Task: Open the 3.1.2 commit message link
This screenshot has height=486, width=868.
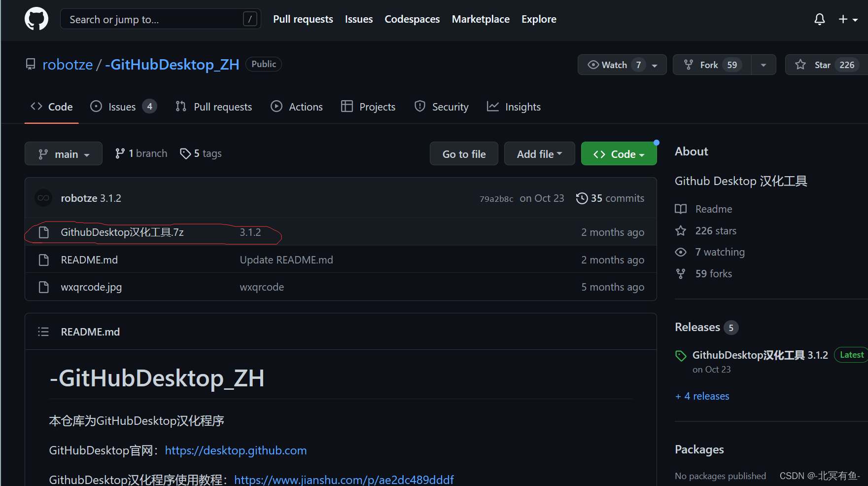Action: point(250,232)
